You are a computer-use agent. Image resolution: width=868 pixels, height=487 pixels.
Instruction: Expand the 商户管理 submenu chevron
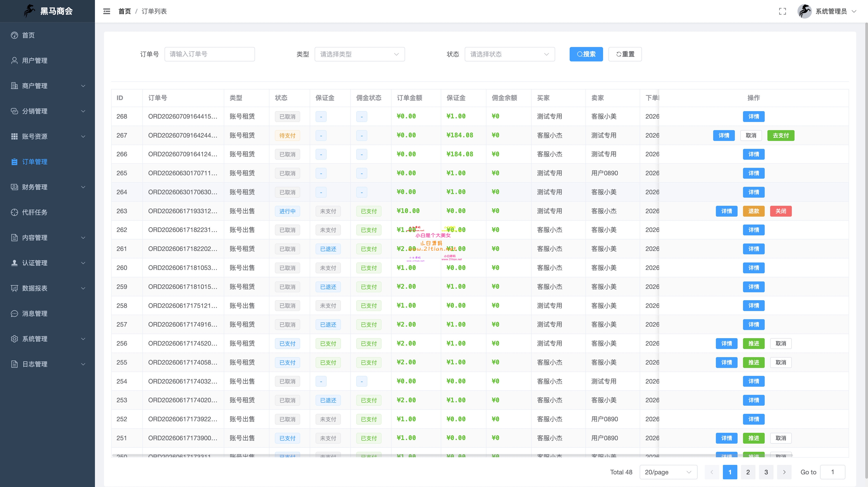(x=83, y=86)
